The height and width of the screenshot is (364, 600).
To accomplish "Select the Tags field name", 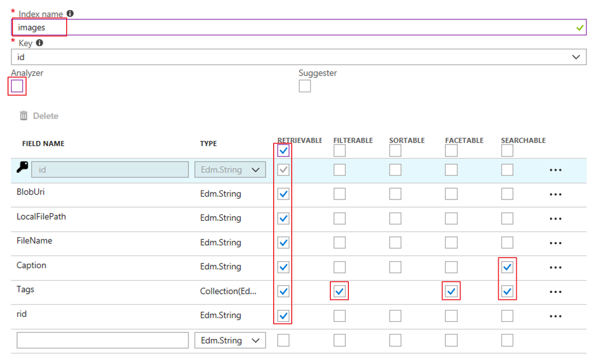I will point(25,290).
